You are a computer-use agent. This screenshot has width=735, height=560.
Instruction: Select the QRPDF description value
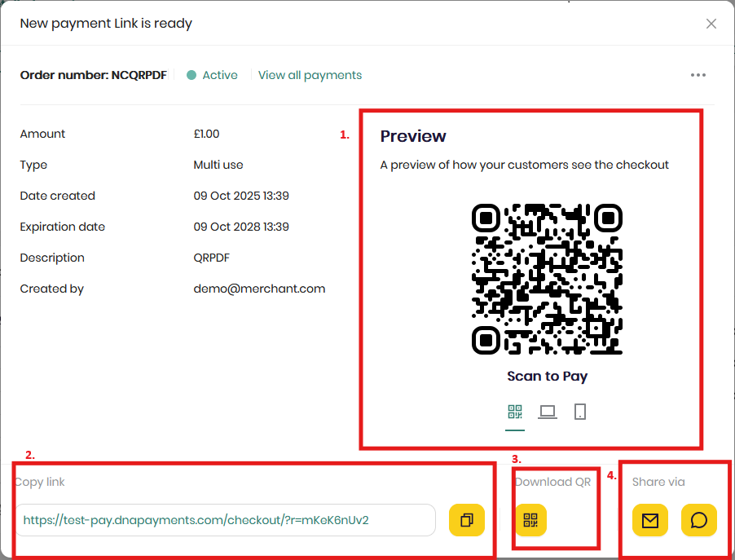point(211,258)
